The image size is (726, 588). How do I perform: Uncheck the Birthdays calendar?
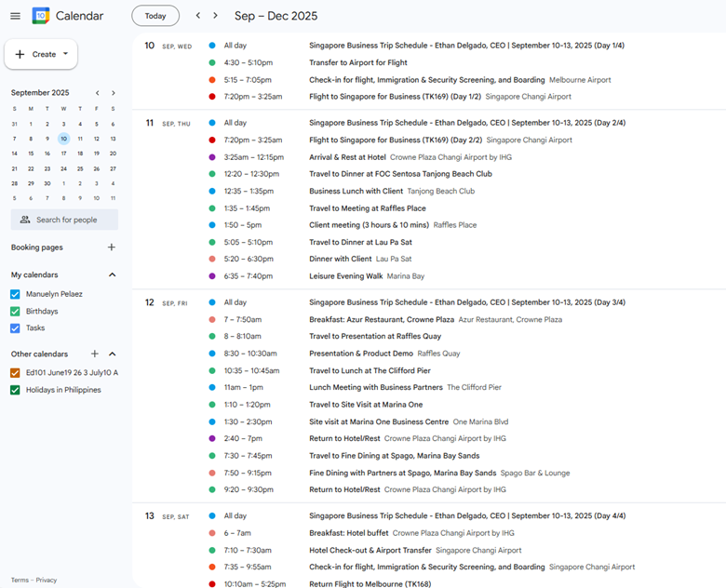pyautogui.click(x=15, y=311)
